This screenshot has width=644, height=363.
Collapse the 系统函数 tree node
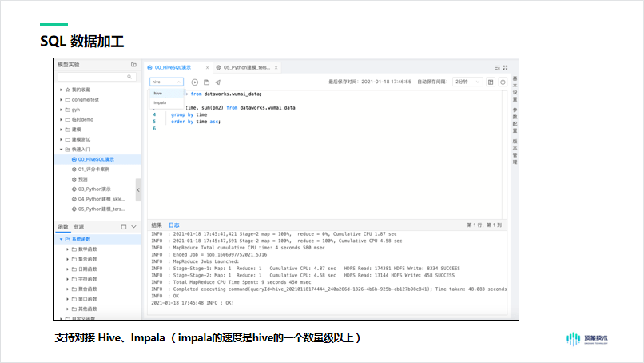pyautogui.click(x=62, y=239)
